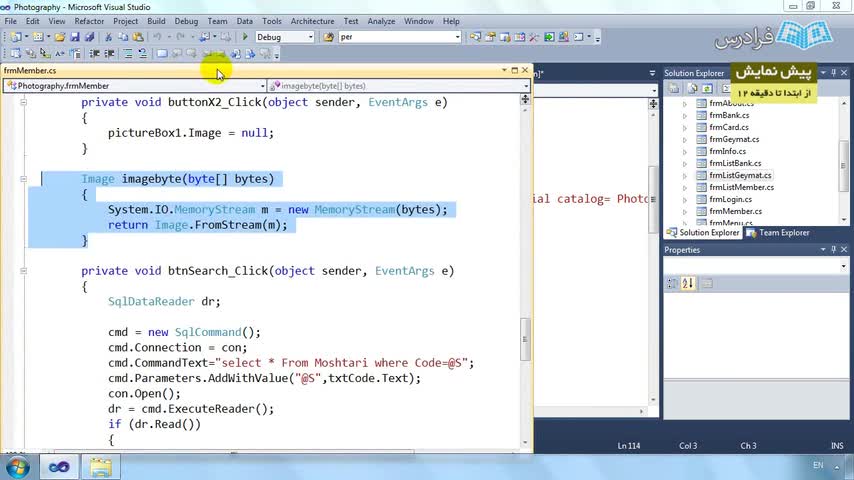
Task: Click the Decrease Indent icon
Action: pos(94,53)
